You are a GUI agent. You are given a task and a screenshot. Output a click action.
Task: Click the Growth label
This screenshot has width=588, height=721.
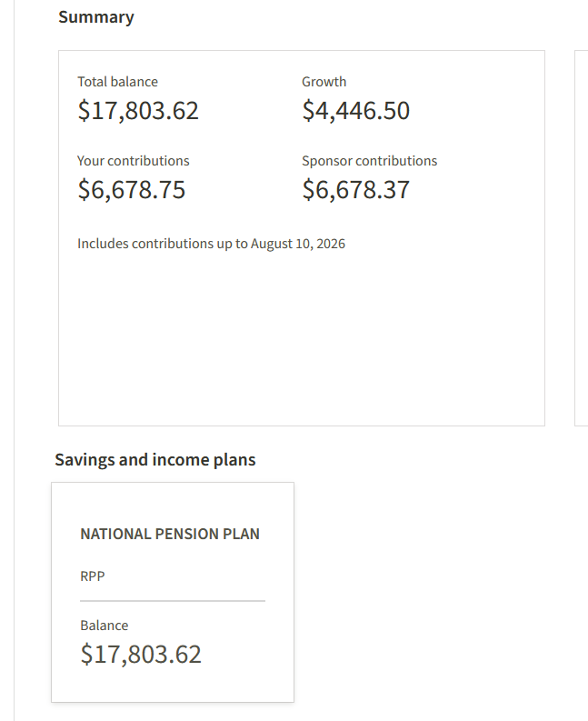(324, 82)
